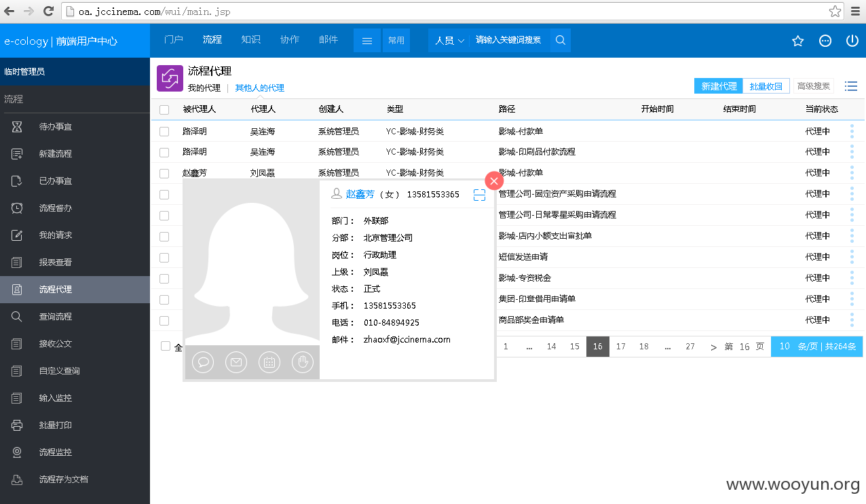Open 已办事宜 in the sidebar
Screen dimensions: 866x504
coord(75,181)
